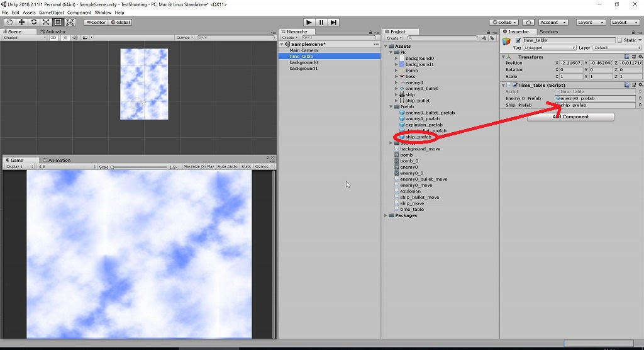Screen dimensions: 644x350
Task: Collapse the Prefab folder
Action: (x=391, y=106)
